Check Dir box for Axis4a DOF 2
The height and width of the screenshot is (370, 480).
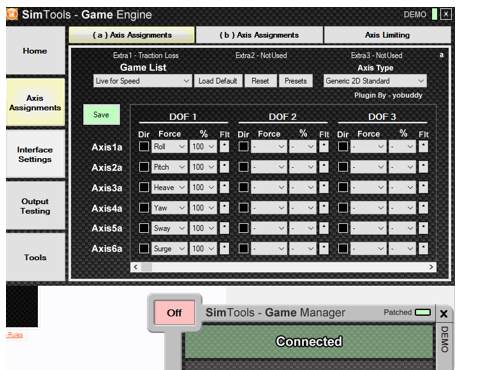[244, 208]
